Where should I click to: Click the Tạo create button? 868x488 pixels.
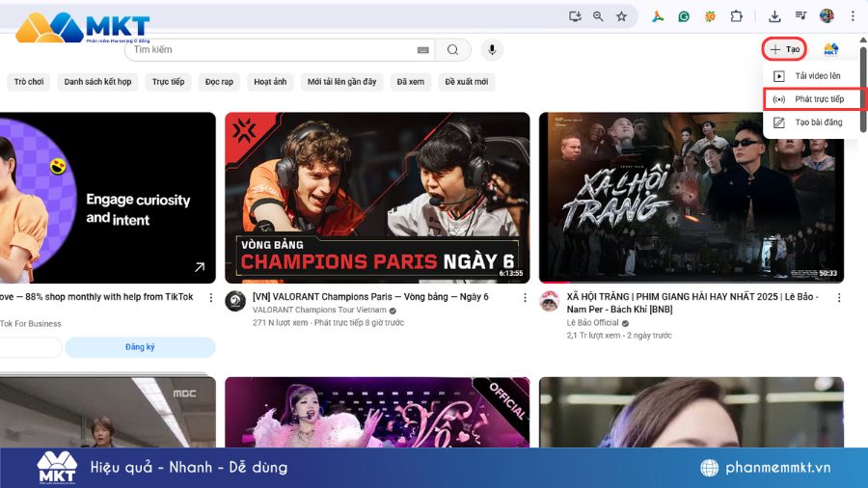tap(784, 49)
